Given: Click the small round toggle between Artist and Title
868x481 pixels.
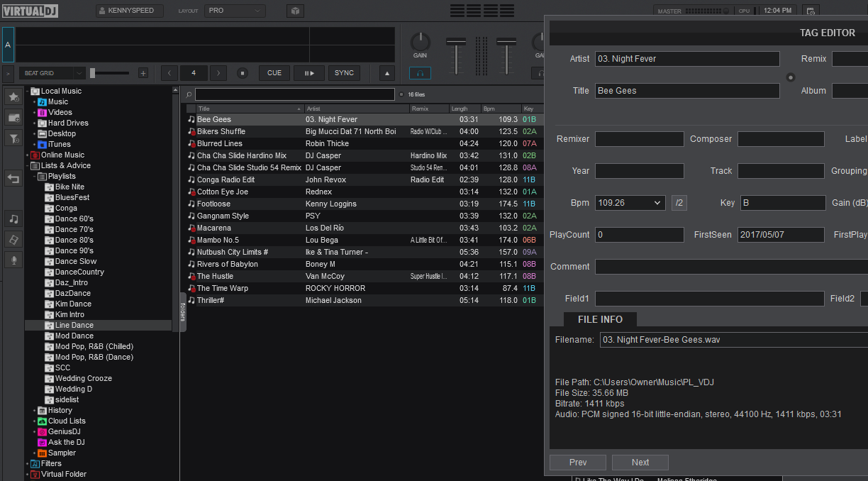Looking at the screenshot, I should click(x=790, y=77).
